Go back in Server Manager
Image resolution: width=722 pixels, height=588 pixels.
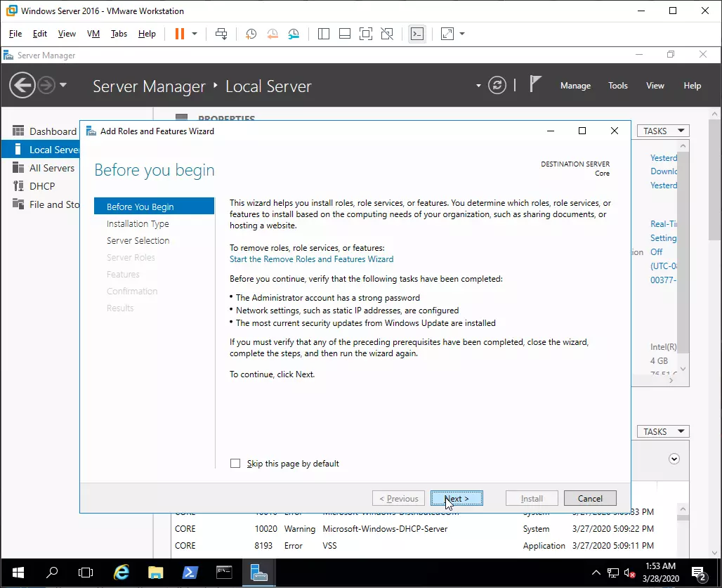point(22,85)
